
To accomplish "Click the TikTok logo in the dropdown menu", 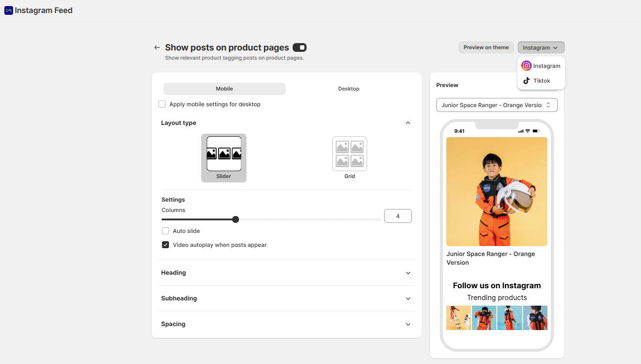I will pyautogui.click(x=526, y=81).
